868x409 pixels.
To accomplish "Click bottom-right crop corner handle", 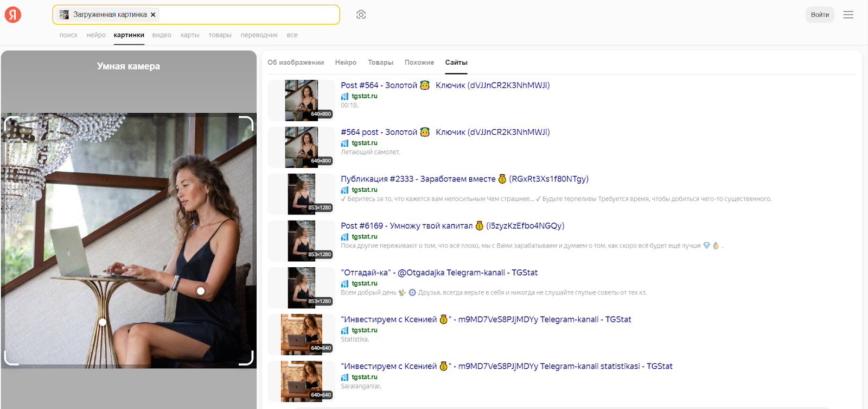I will tap(246, 358).
